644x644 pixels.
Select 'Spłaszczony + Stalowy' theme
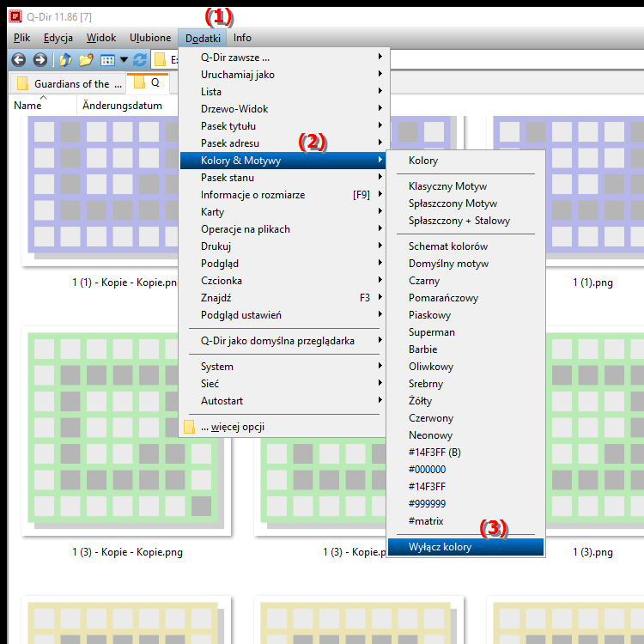pos(465,221)
